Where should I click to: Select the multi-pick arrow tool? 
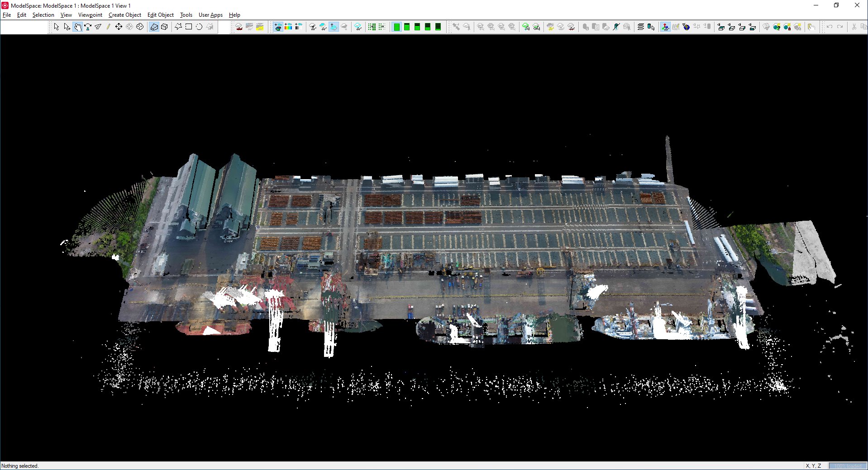click(x=66, y=27)
